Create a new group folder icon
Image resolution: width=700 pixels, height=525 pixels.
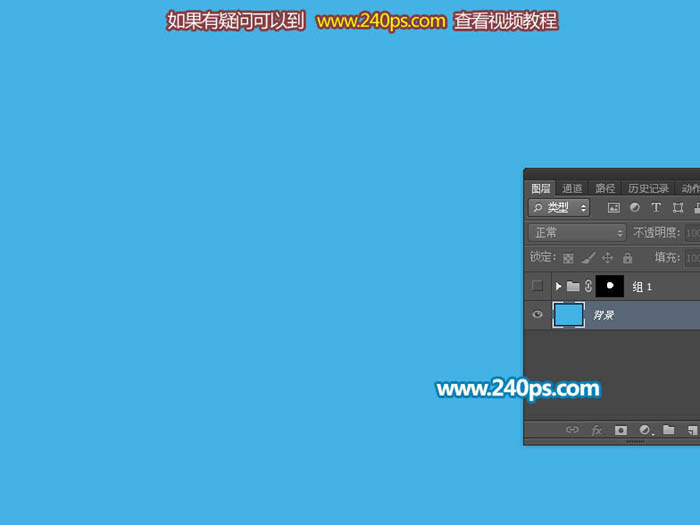[668, 429]
